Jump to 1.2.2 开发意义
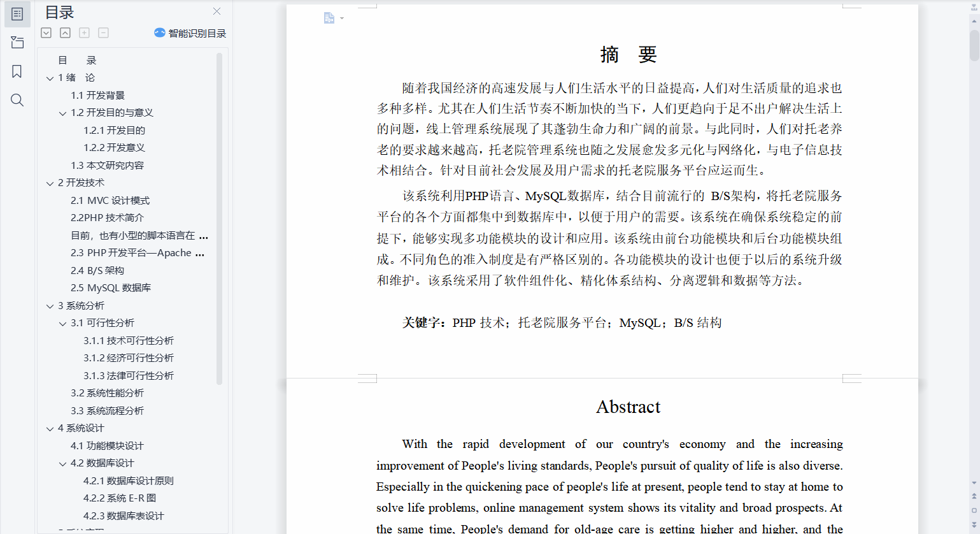 point(114,148)
